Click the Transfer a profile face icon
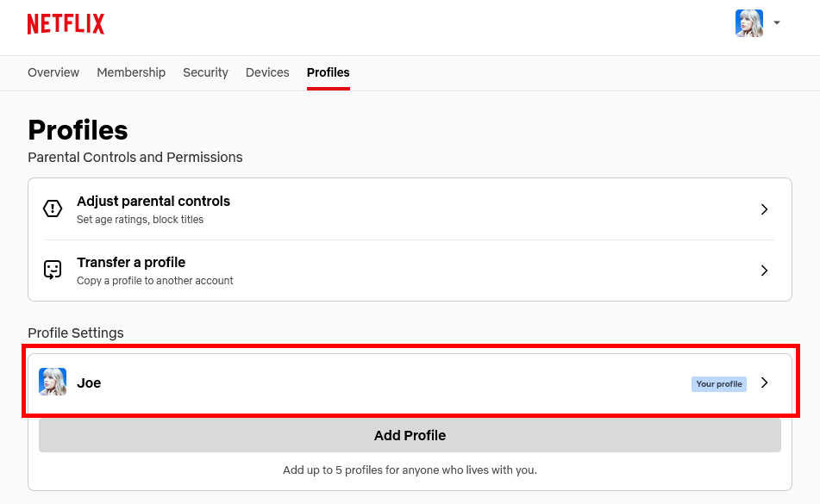820x504 pixels. pos(53,270)
